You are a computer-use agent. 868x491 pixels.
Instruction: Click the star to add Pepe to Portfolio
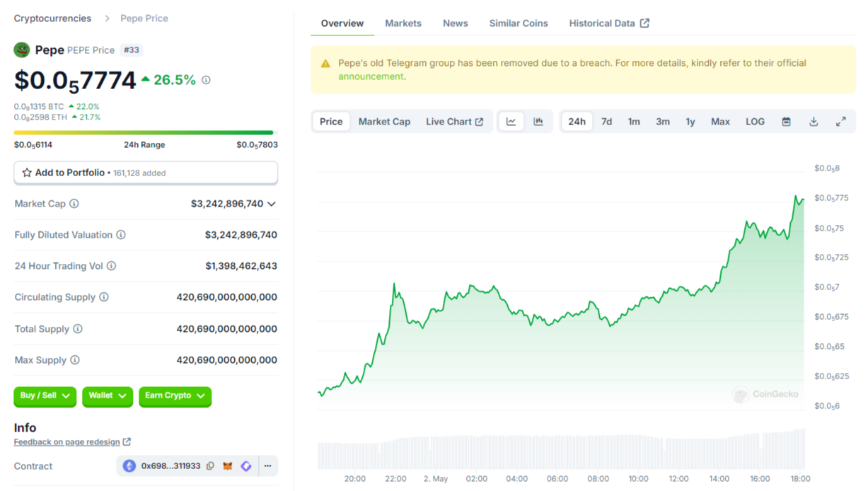click(x=28, y=173)
